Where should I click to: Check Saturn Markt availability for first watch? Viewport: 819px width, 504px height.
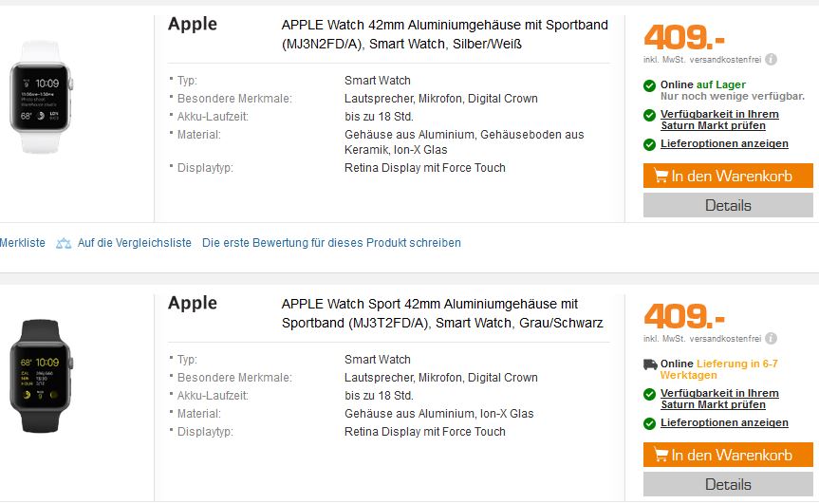pos(719,120)
